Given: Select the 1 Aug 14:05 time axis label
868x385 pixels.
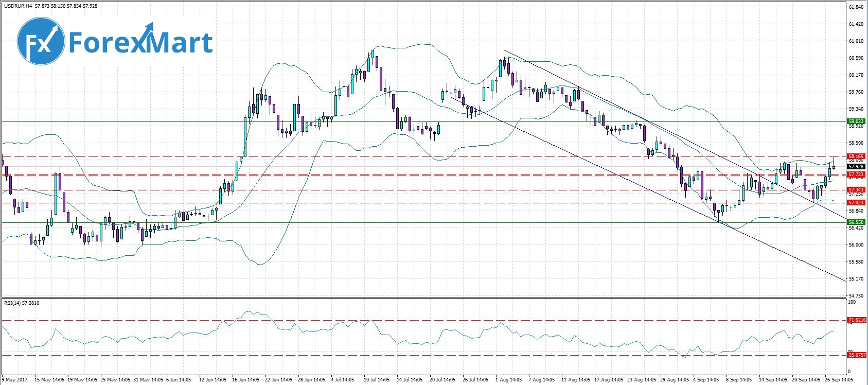Looking at the screenshot, I should [x=509, y=380].
